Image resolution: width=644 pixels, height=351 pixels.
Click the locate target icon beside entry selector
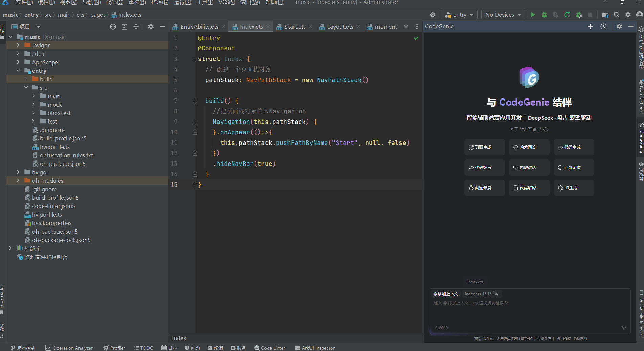pos(433,15)
